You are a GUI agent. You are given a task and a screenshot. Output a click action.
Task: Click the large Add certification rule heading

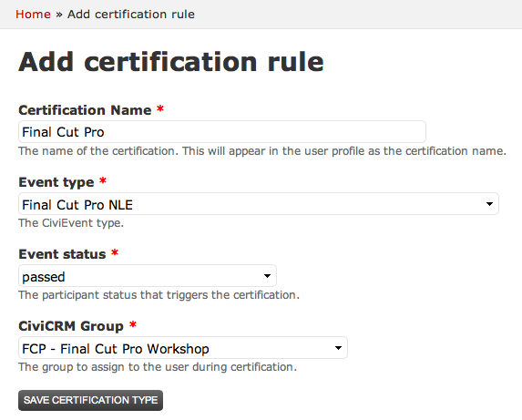coord(171,62)
